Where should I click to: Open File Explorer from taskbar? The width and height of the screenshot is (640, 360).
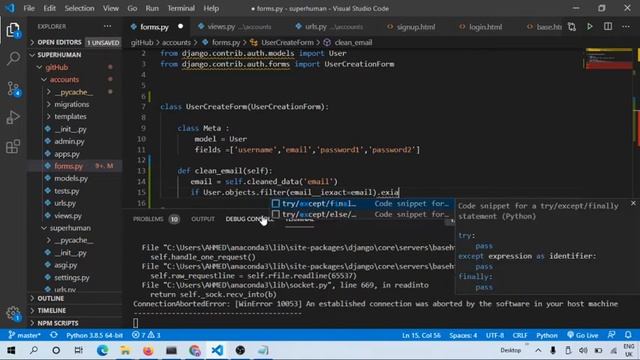125,350
